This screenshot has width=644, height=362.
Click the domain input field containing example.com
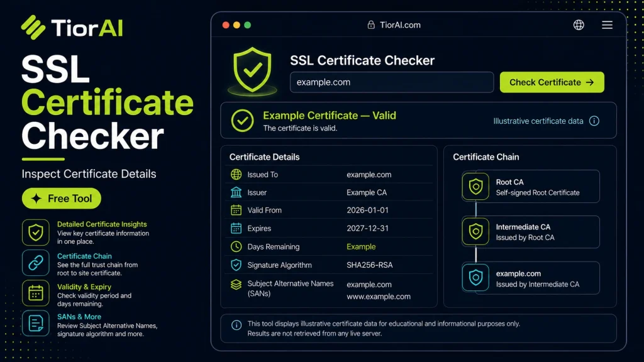[x=392, y=82]
